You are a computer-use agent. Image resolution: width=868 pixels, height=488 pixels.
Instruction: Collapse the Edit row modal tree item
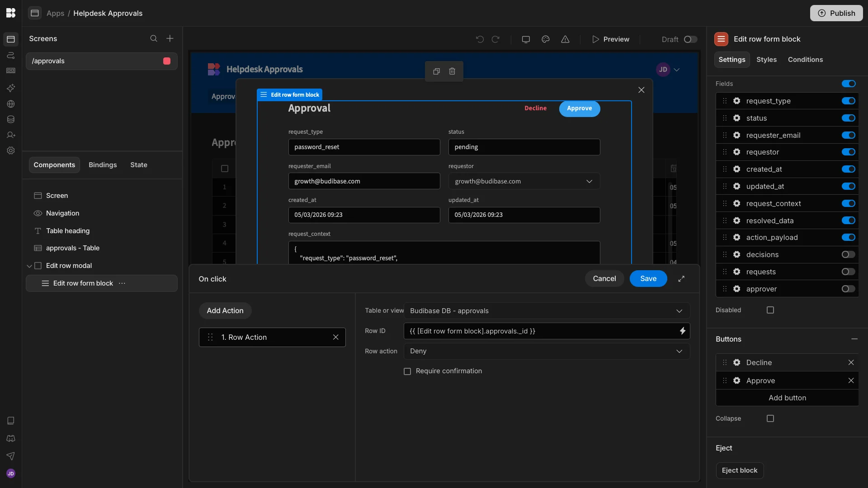tap(29, 266)
